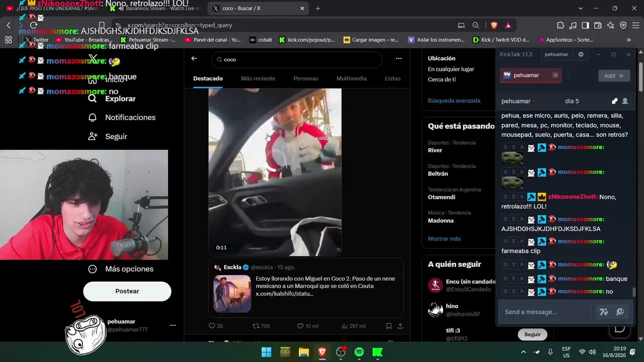644x362 pixels.
Task: Open Brave VPN icon in the toolbar
Action: 623,25
